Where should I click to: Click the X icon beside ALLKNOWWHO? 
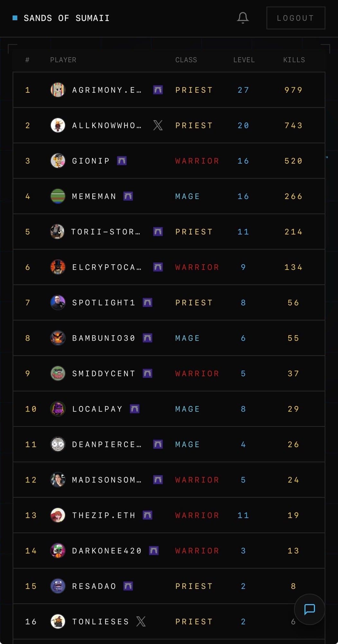(158, 125)
